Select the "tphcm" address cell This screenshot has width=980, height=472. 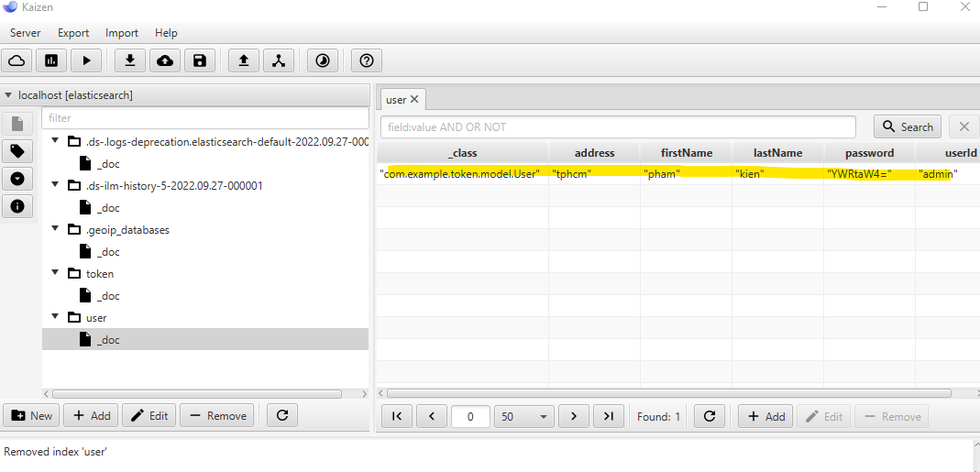[594, 174]
